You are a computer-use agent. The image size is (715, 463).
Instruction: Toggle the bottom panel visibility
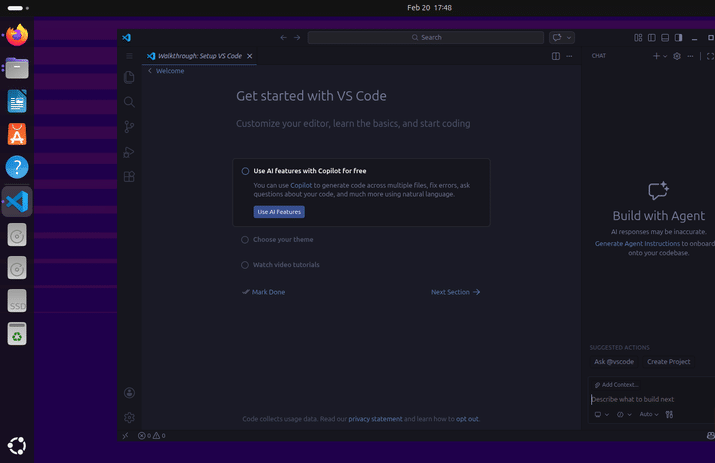(665, 37)
